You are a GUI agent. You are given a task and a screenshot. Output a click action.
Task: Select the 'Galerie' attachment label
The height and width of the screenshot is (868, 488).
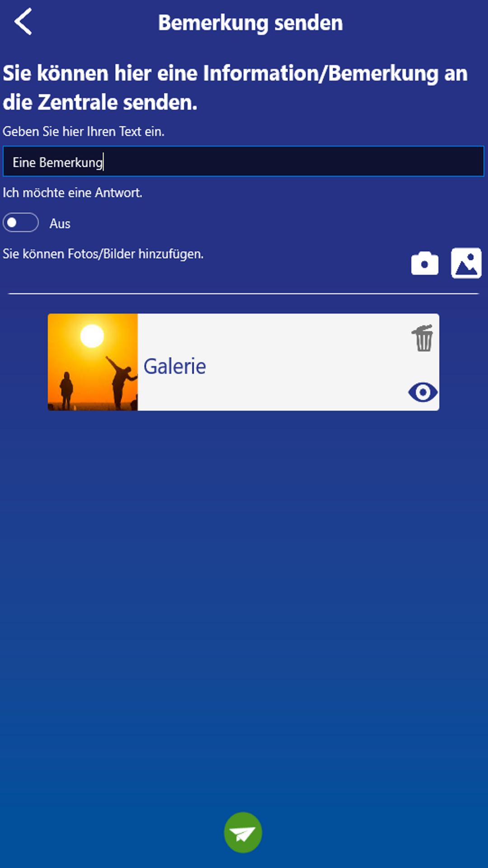(175, 366)
